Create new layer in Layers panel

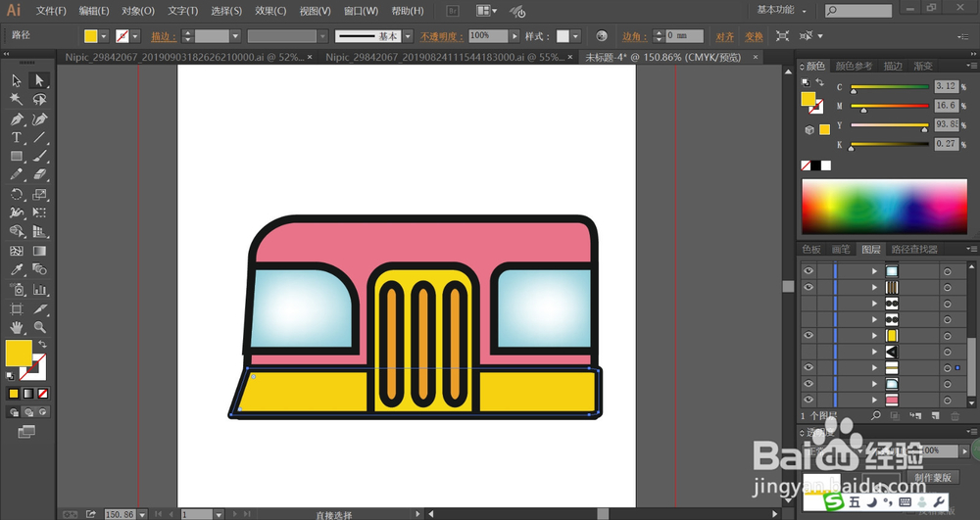pyautogui.click(x=935, y=415)
